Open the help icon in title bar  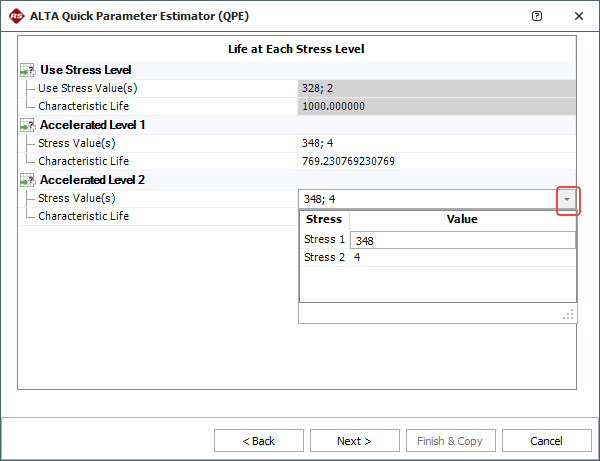point(538,16)
